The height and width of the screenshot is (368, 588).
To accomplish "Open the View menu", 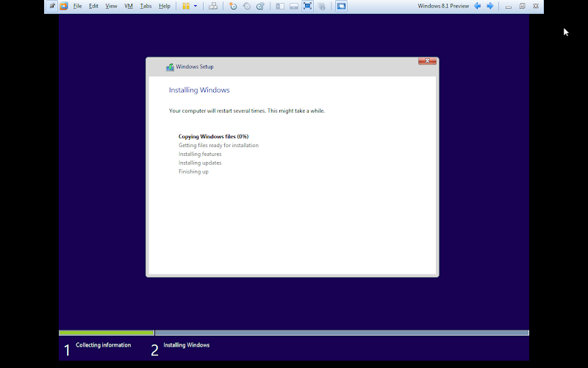I will click(x=111, y=6).
